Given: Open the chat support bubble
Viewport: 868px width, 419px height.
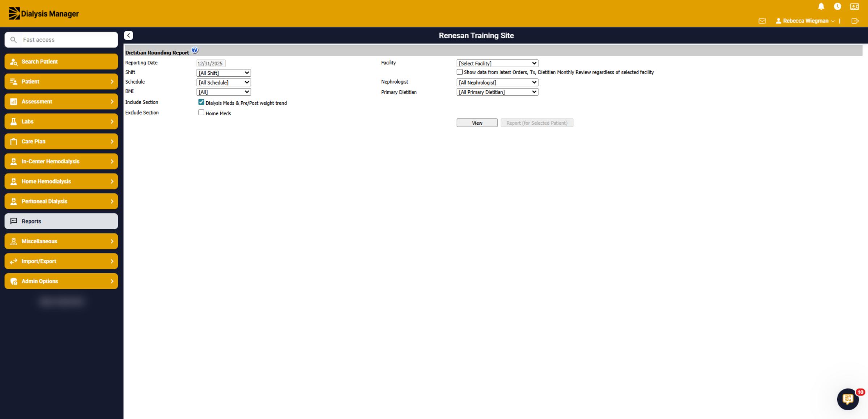Looking at the screenshot, I should (848, 399).
